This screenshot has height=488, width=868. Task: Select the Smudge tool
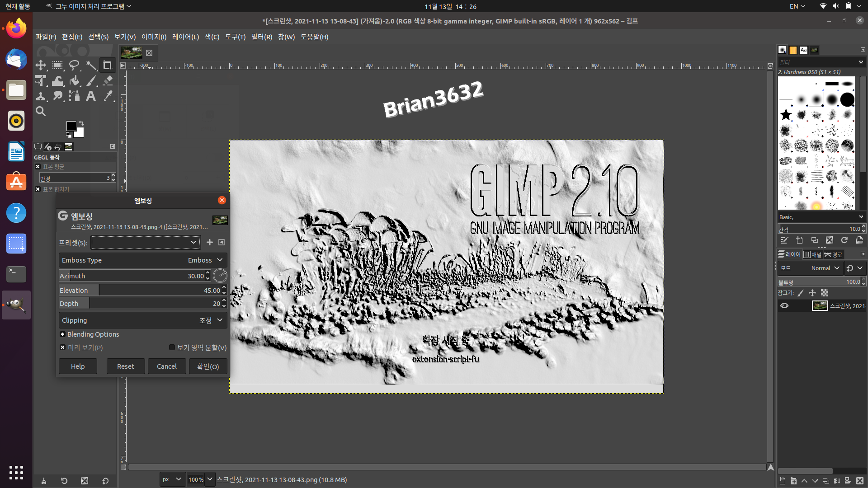pyautogui.click(x=57, y=96)
